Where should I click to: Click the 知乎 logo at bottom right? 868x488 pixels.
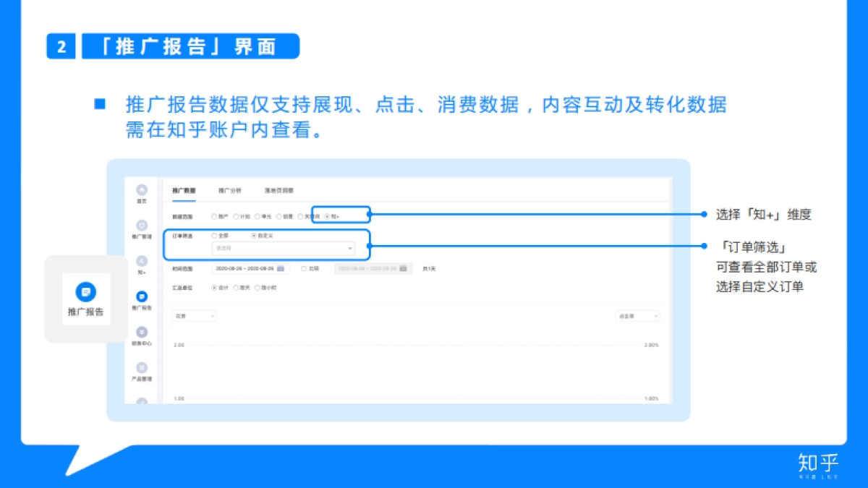818,466
